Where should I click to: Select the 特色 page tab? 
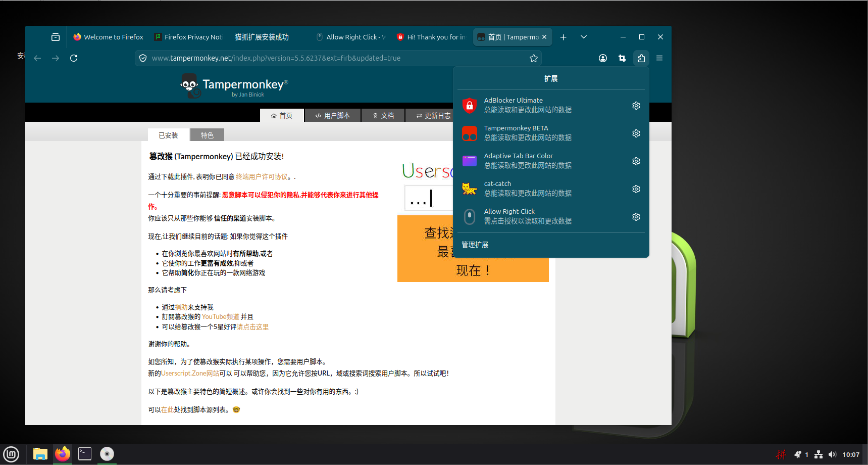pos(207,135)
